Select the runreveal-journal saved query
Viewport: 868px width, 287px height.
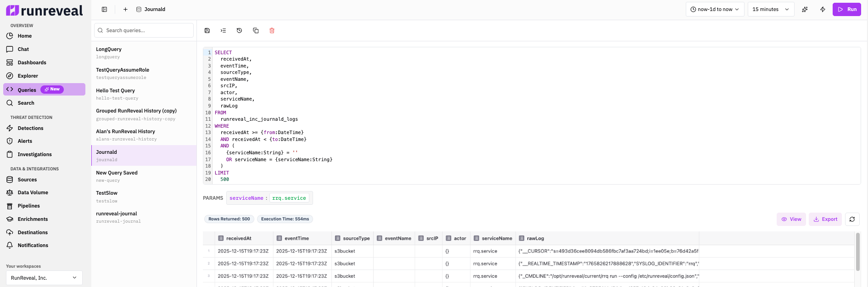[x=144, y=217]
